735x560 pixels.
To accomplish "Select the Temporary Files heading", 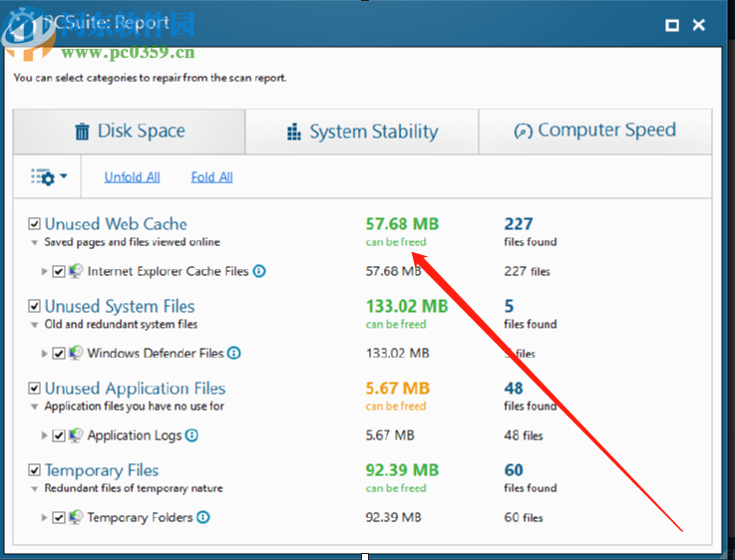I will (x=102, y=470).
